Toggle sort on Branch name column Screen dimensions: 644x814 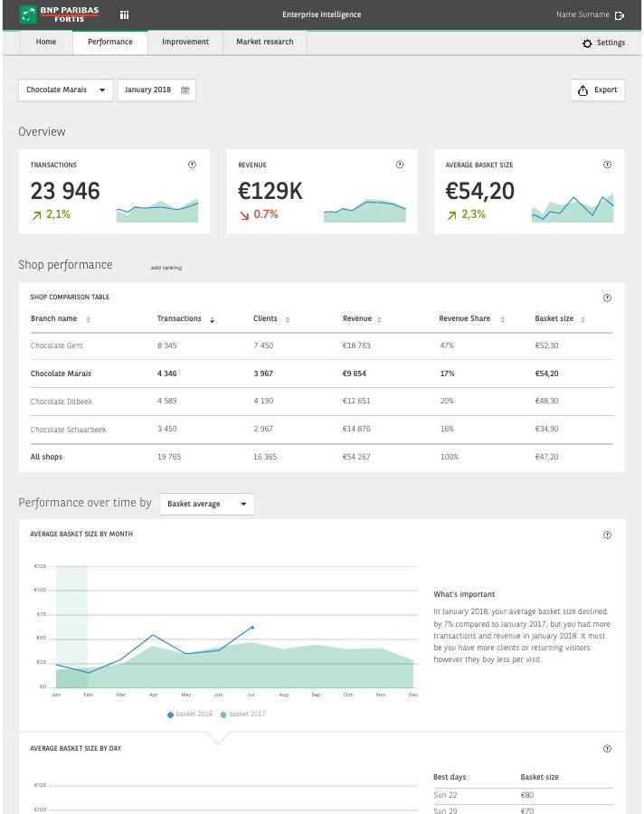[x=89, y=320]
